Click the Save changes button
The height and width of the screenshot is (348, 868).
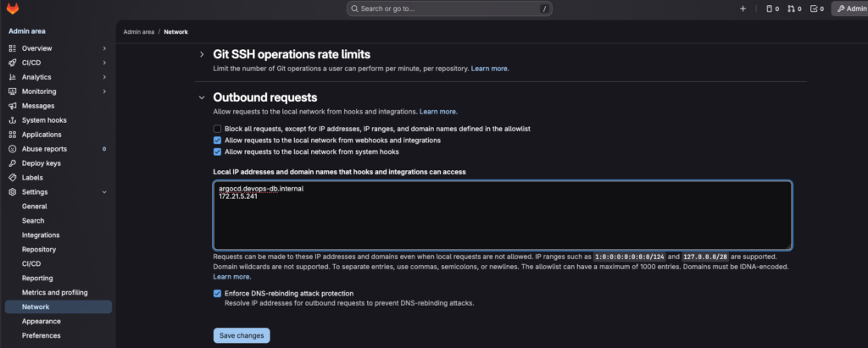tap(241, 335)
